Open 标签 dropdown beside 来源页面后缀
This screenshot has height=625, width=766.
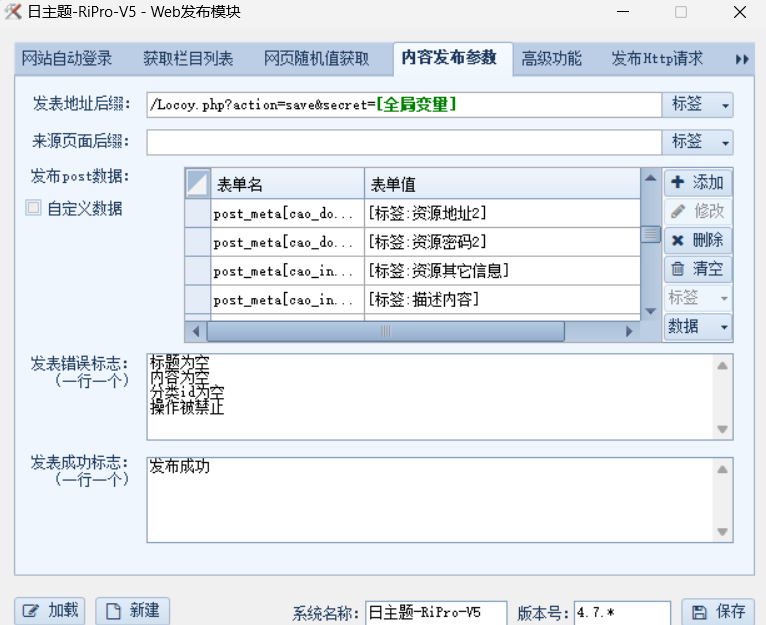point(697,142)
